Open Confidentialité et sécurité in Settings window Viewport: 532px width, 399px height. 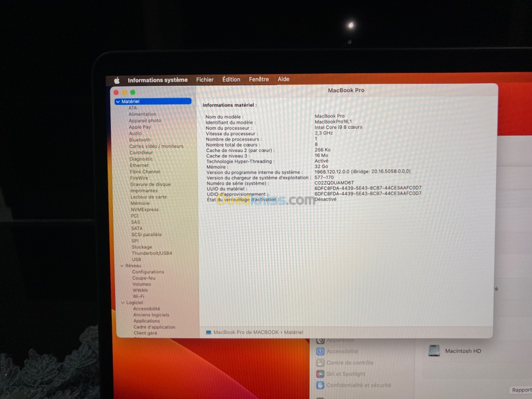click(x=359, y=385)
